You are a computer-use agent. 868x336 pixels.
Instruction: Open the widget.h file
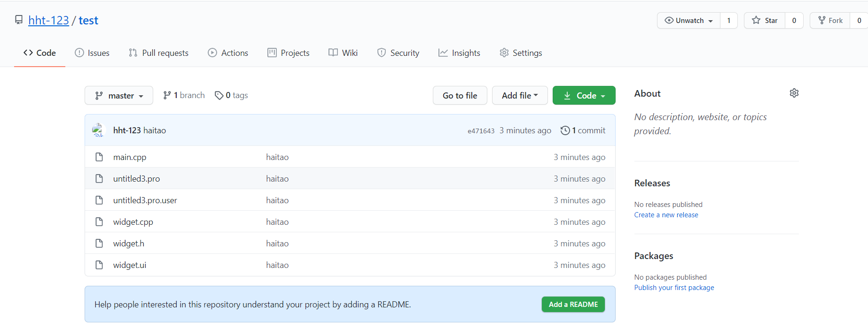click(129, 244)
